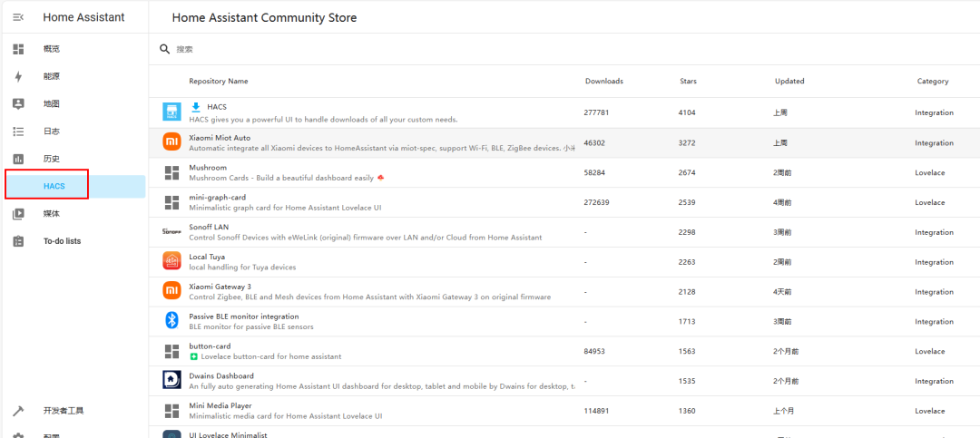Sort by Category column header

click(x=933, y=82)
